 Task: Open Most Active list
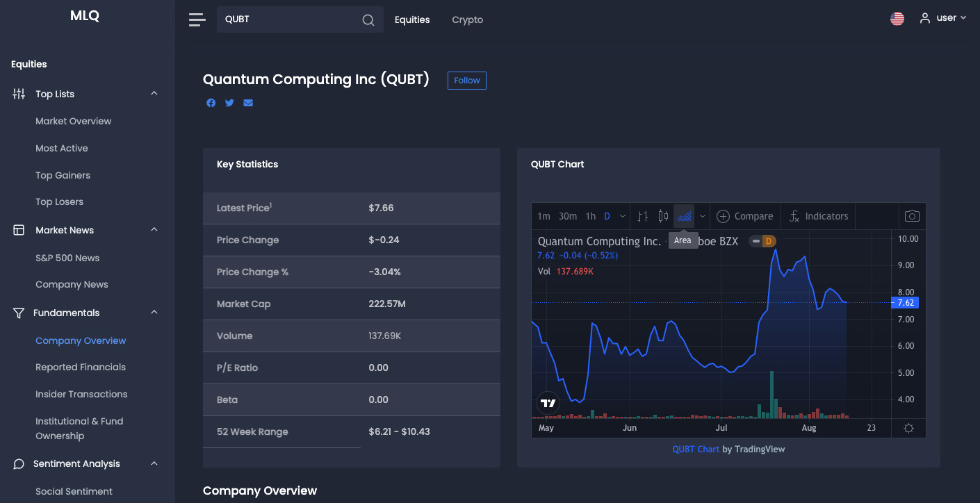(62, 148)
